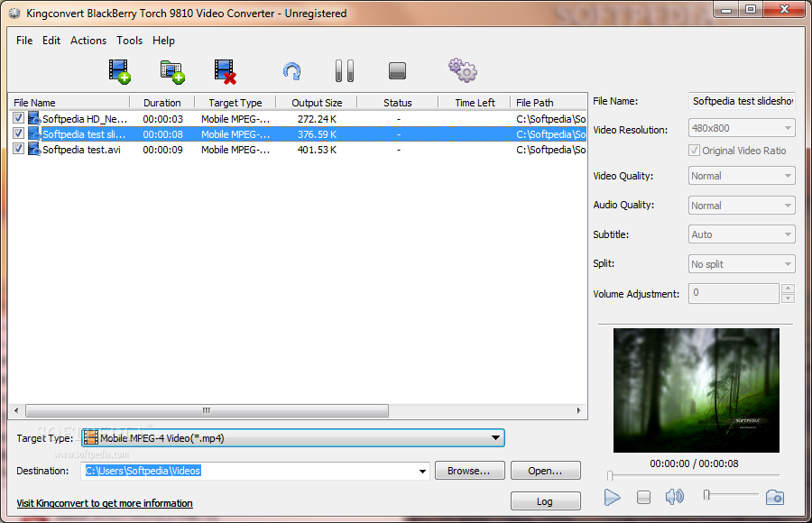Click the film icon in Target Type box
The image size is (812, 523).
coord(91,437)
